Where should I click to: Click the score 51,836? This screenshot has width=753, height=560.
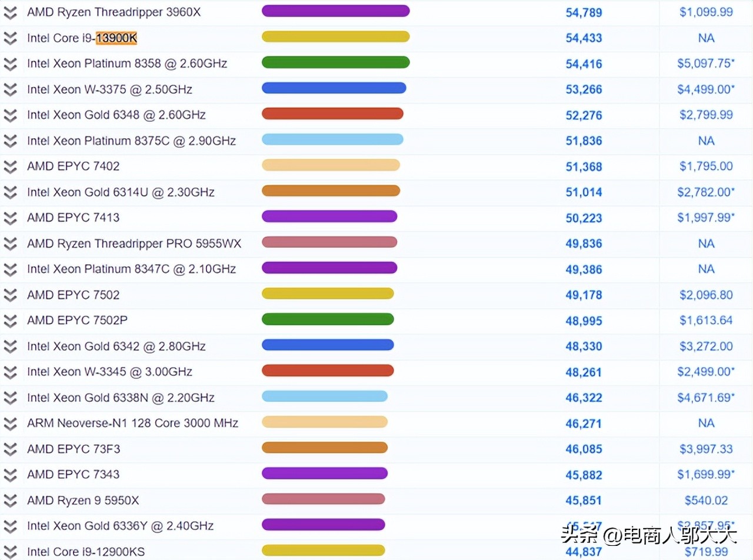[x=584, y=141]
